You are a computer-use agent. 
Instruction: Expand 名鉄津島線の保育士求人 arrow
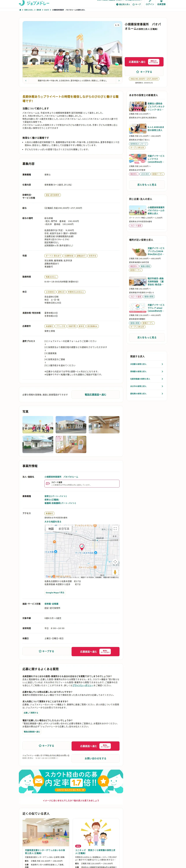(x=162, y=379)
